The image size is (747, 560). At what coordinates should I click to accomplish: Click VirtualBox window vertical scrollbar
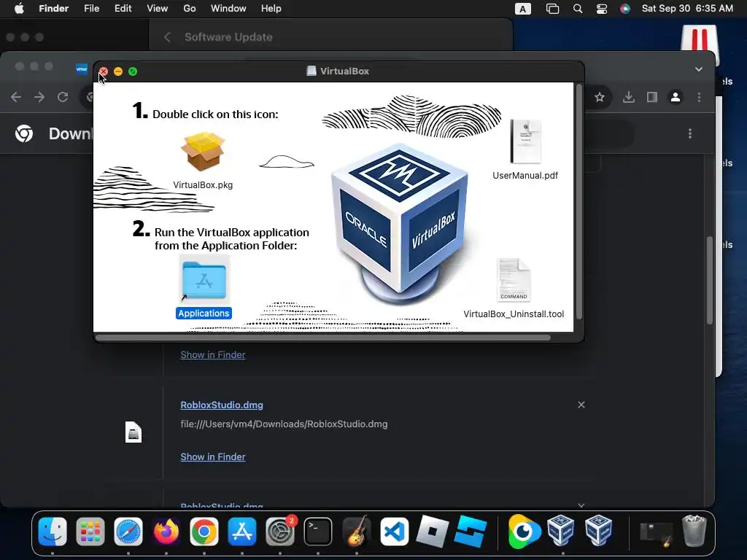578,202
